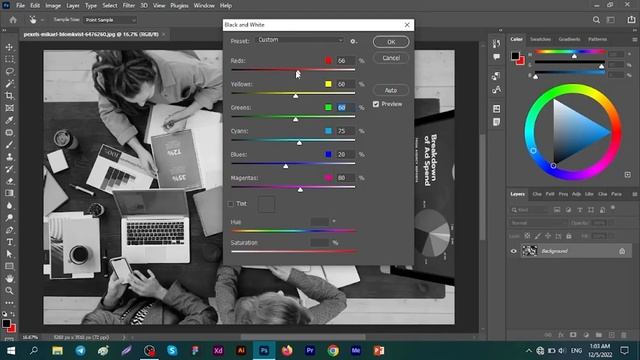Select the Move tool
This screenshot has height=360, width=640.
9,47
